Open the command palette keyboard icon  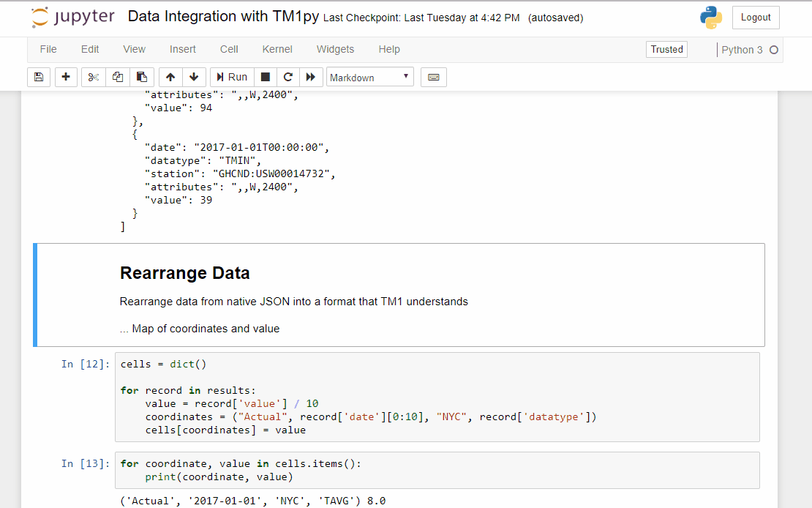(434, 77)
